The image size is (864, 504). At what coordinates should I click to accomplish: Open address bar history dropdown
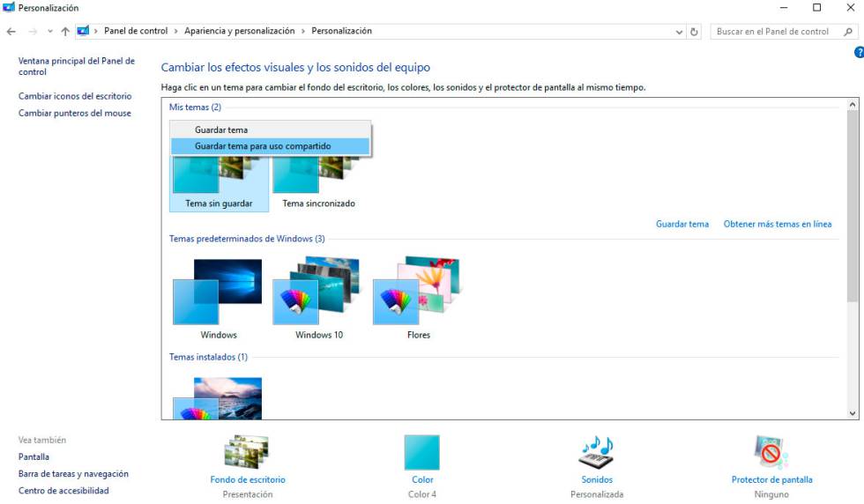[679, 32]
